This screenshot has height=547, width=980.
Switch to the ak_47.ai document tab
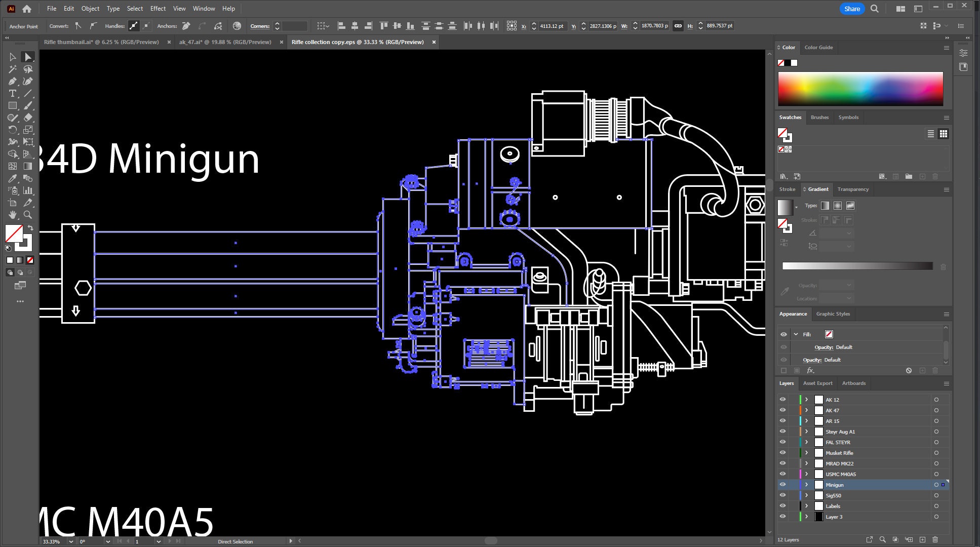pos(225,42)
